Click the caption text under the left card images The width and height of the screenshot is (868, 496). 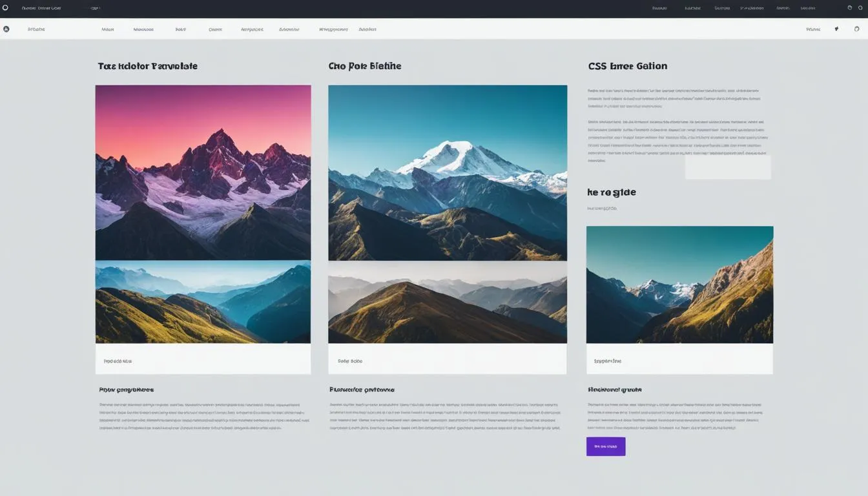click(118, 361)
